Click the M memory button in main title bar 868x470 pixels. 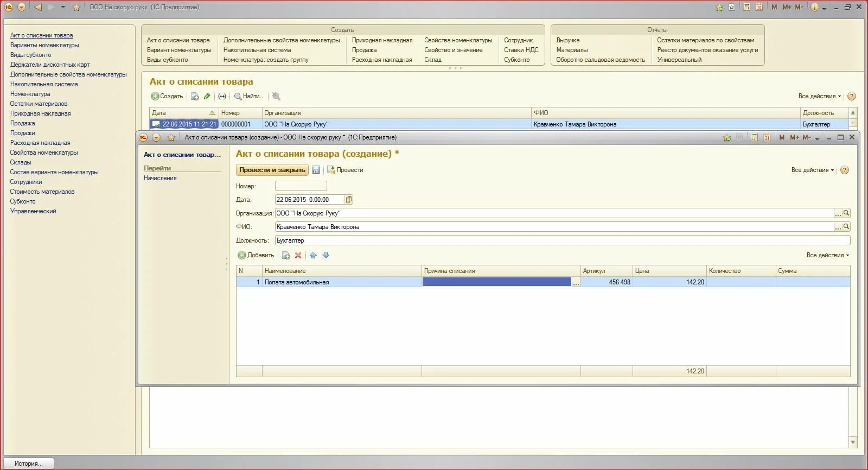[774, 7]
